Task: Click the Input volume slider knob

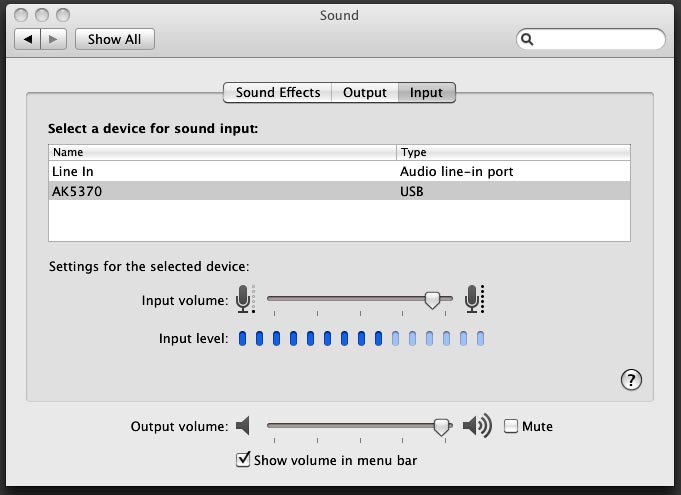Action: click(x=432, y=298)
